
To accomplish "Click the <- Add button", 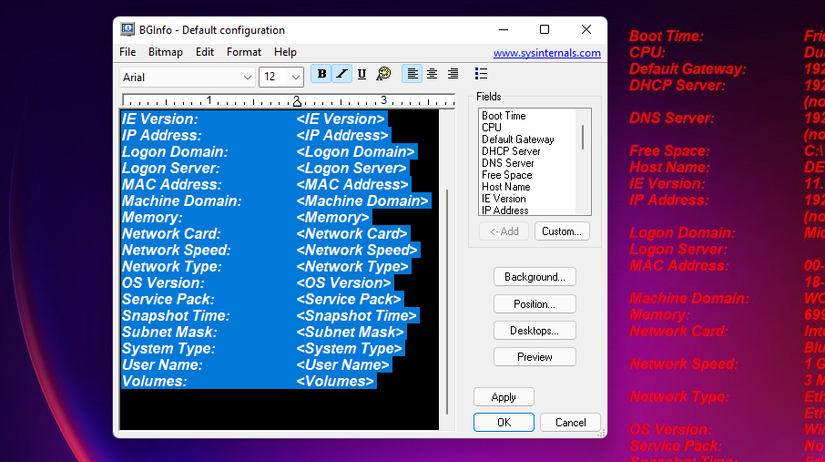I will click(504, 232).
